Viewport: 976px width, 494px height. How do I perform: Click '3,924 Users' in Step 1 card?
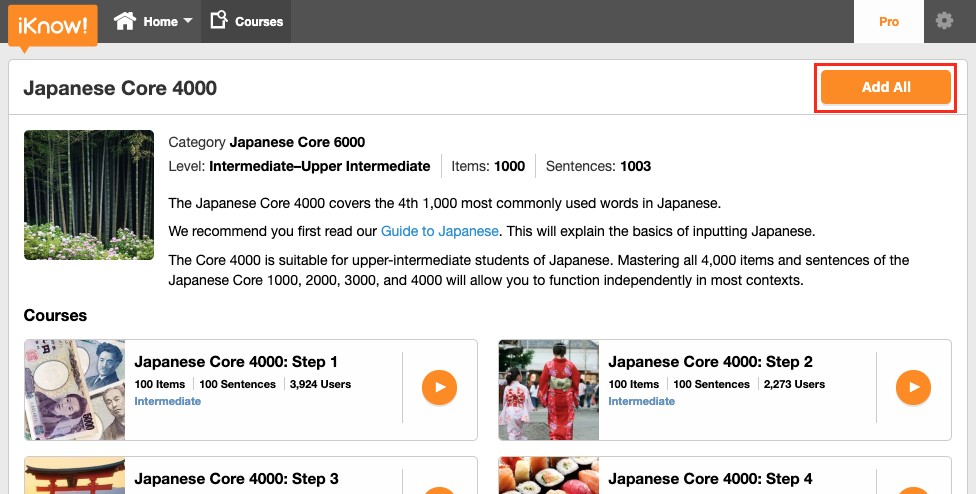321,384
